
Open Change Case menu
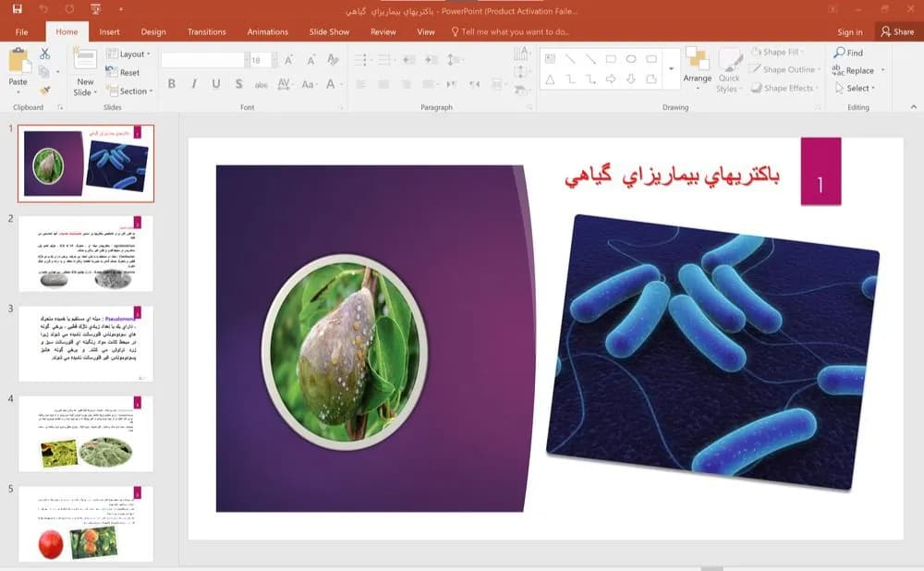(x=309, y=84)
